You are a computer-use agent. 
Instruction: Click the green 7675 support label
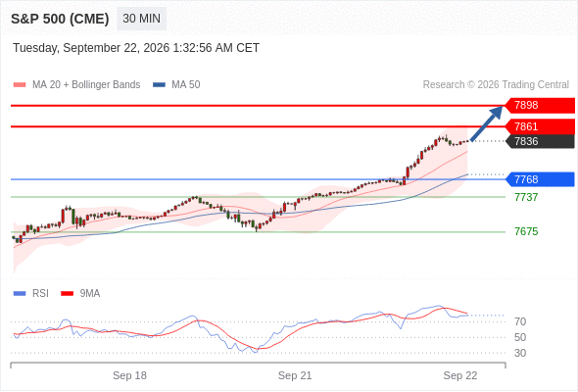point(526,231)
